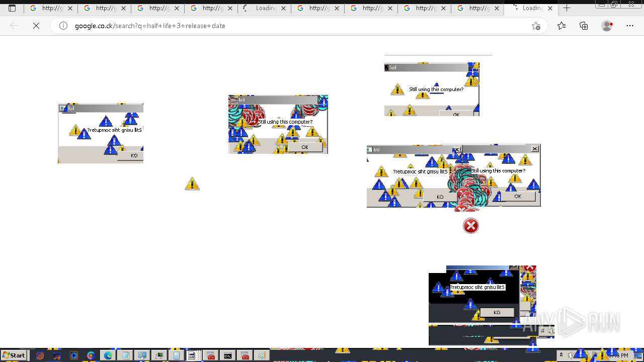Add this page to favorites
This screenshot has height=362, width=644.
(x=536, y=26)
